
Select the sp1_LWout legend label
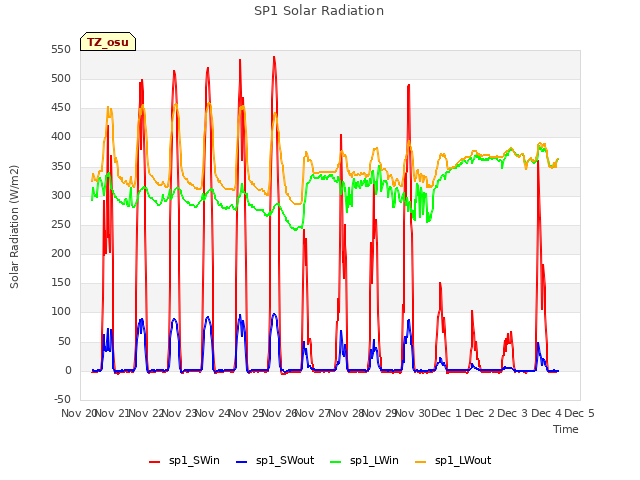point(463,461)
